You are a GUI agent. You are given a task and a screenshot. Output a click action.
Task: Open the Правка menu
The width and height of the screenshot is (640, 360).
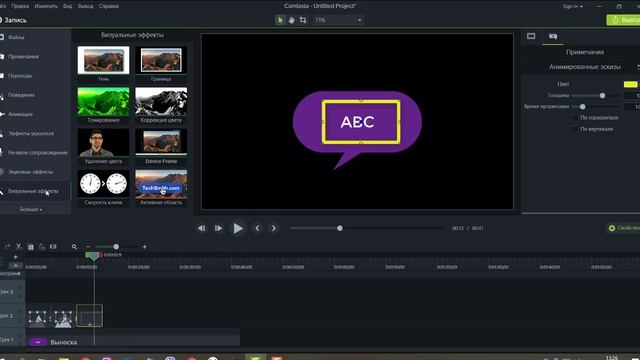tap(20, 6)
